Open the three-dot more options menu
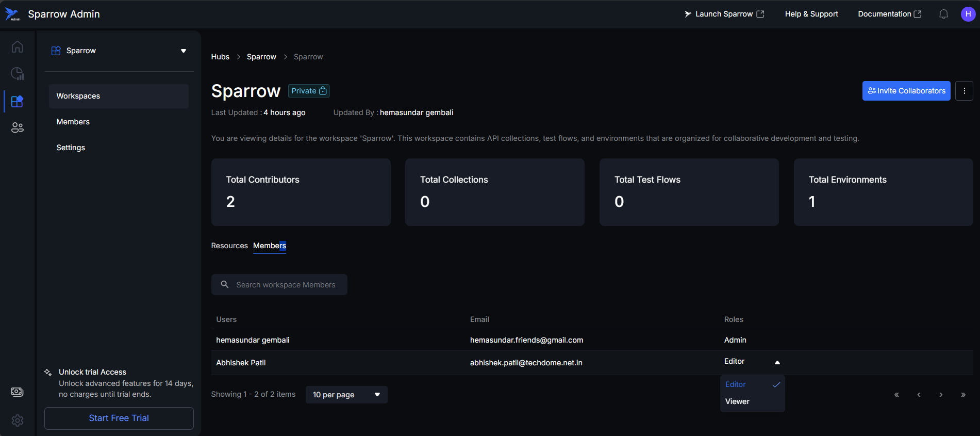The height and width of the screenshot is (436, 980). coord(964,91)
